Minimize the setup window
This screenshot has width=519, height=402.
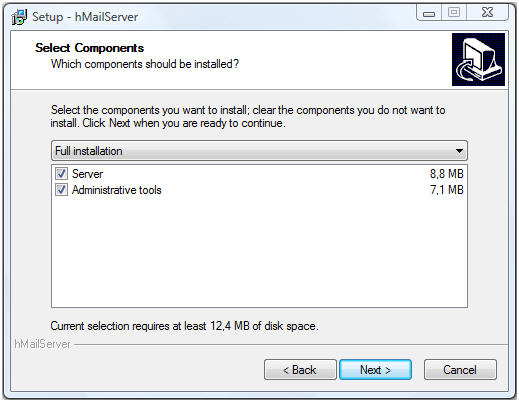click(429, 13)
